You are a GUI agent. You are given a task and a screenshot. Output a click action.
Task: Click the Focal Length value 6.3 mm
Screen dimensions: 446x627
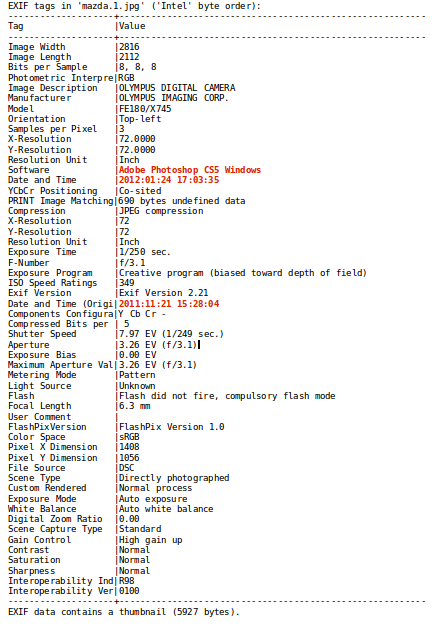pyautogui.click(x=134, y=406)
